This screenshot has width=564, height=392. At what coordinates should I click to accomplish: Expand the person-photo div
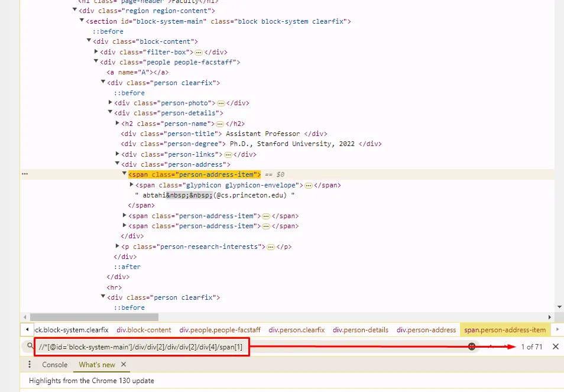tap(110, 103)
